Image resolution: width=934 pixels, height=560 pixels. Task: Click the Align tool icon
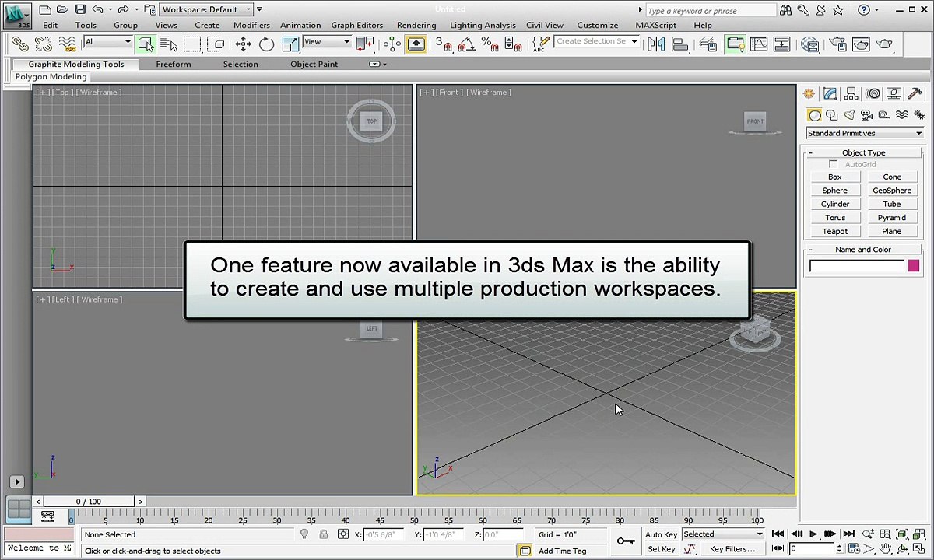pyautogui.click(x=679, y=44)
